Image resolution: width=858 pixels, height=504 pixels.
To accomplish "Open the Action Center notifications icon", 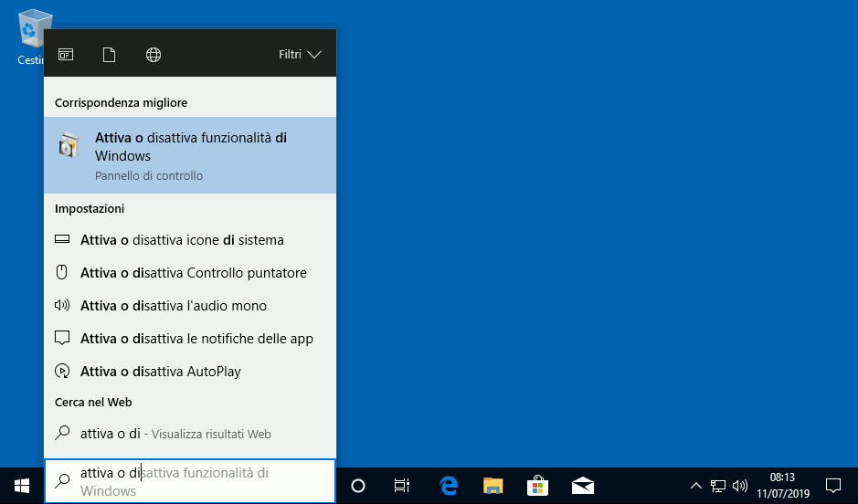I will click(x=832, y=486).
